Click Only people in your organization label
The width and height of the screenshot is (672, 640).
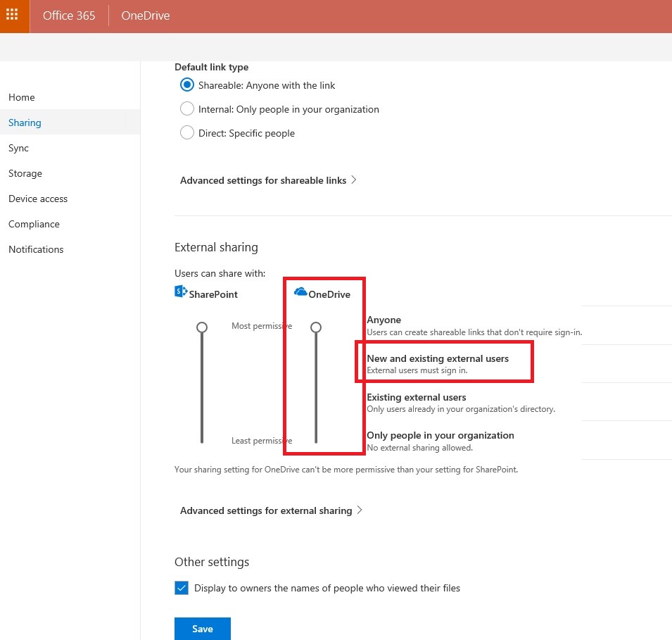point(440,435)
